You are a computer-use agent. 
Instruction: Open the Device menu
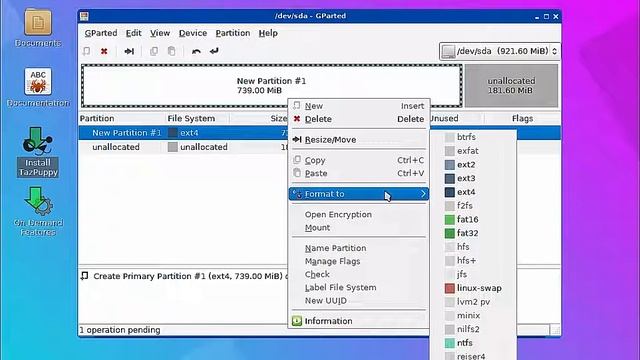click(193, 33)
